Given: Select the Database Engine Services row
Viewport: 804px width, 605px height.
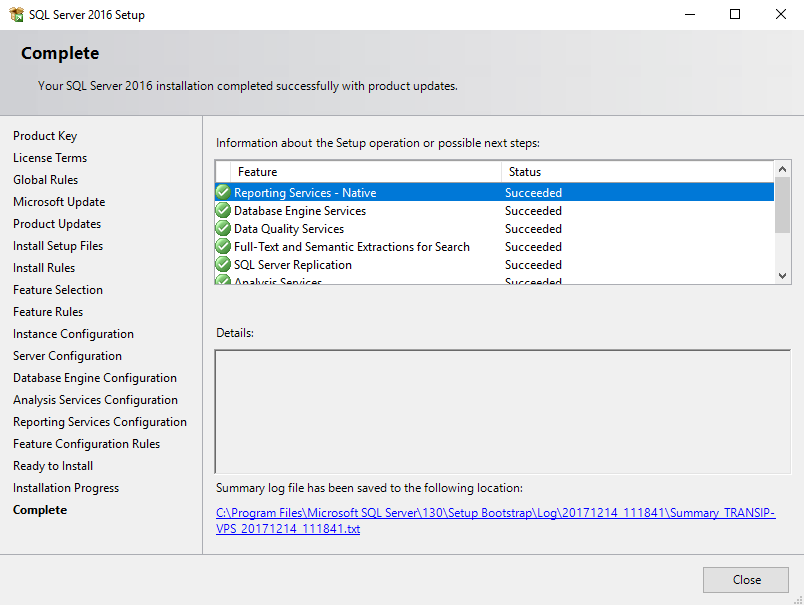Looking at the screenshot, I should pyautogui.click(x=494, y=210).
